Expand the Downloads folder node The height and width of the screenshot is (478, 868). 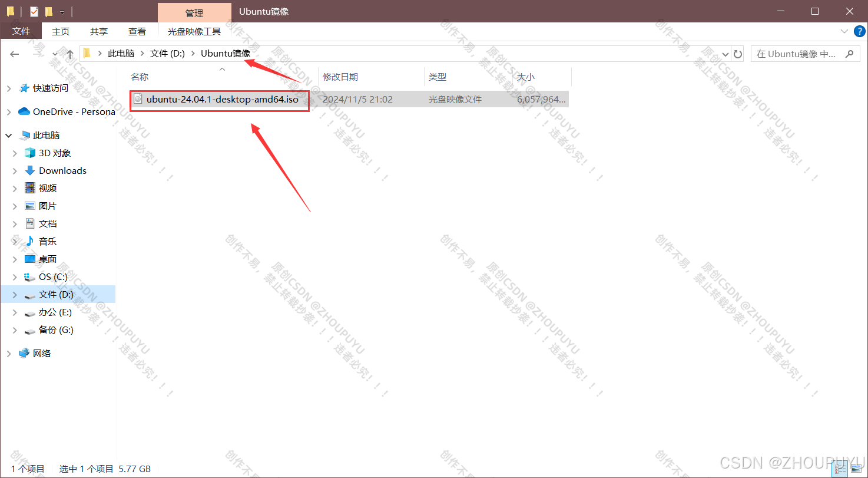point(15,171)
